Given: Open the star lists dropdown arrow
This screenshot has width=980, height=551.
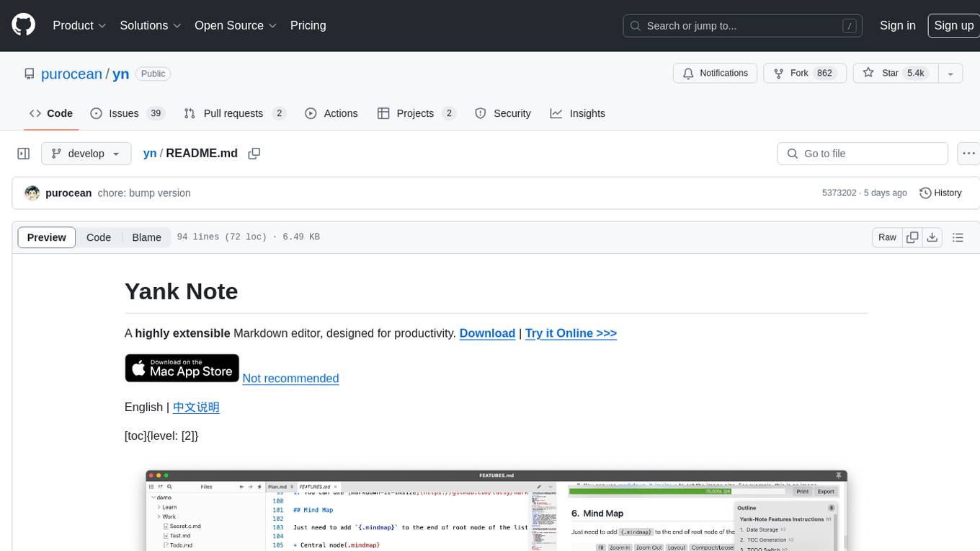Looking at the screenshot, I should (x=950, y=73).
